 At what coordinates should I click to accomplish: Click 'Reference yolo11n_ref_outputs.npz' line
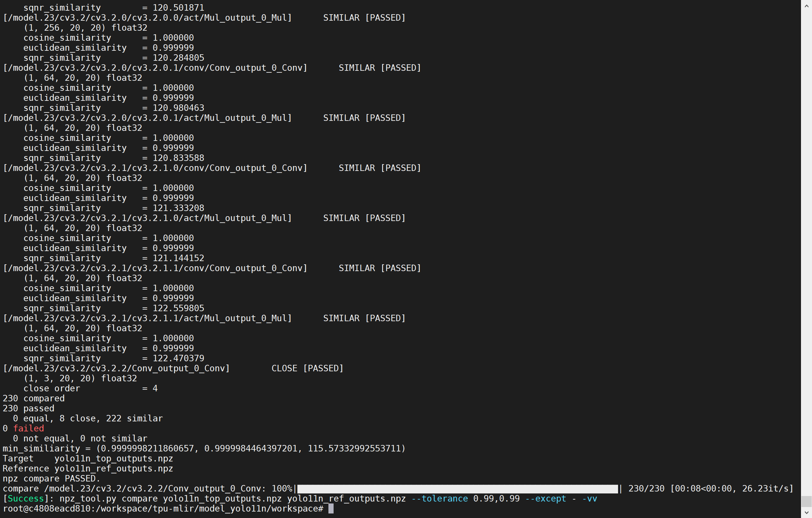(88, 469)
